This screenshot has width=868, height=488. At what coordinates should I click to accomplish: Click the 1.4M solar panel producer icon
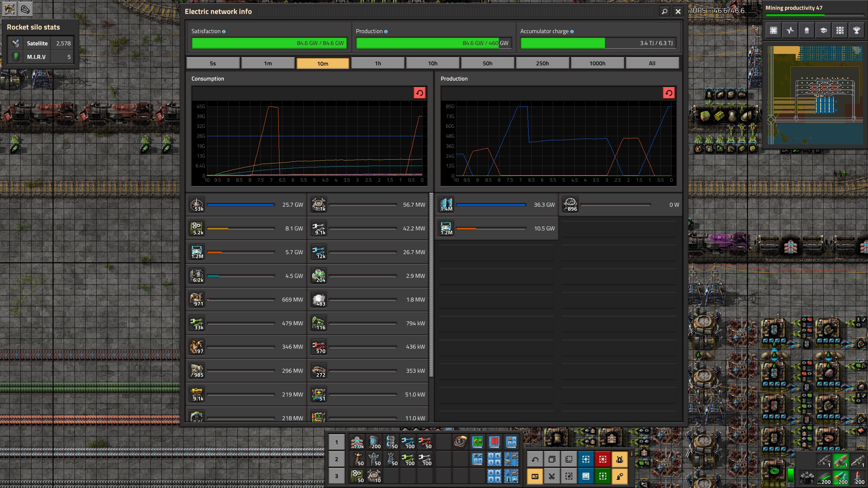point(446,204)
